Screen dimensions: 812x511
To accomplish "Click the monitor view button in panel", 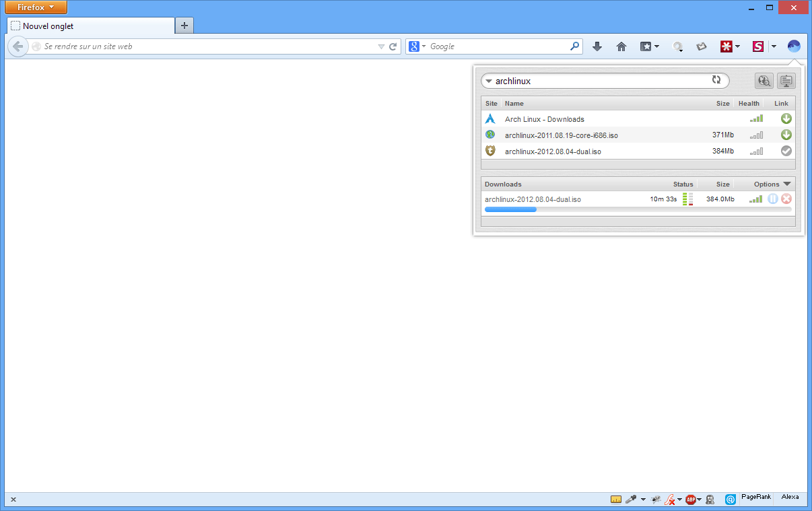I will pyautogui.click(x=786, y=81).
